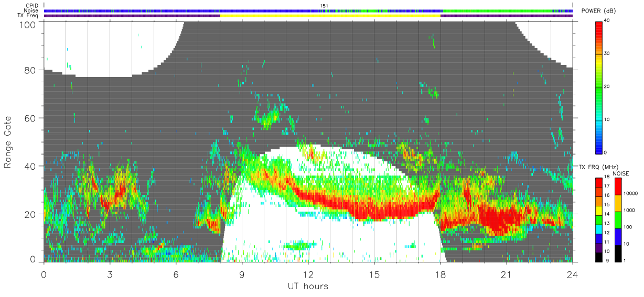The image size is (644, 297).
Task: Select the 9 tick on UT hours axis
Action: click(242, 274)
